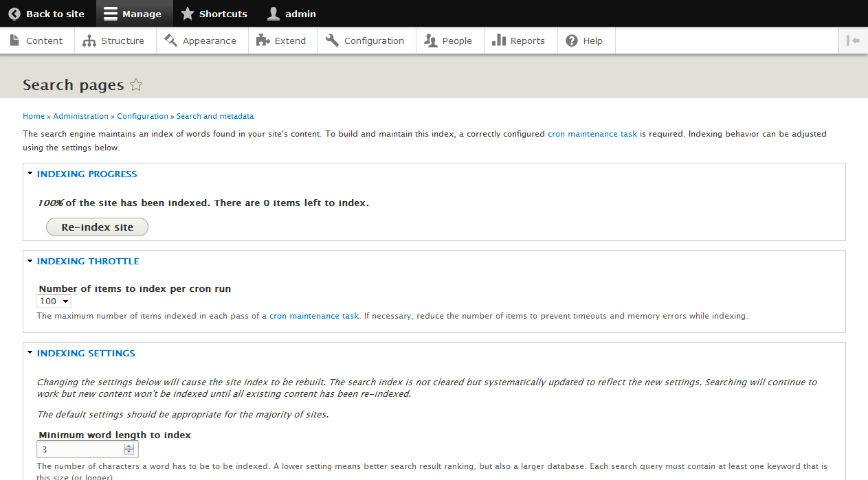Viewport: 868px width, 480px height.
Task: Open the Reports menu
Action: point(519,41)
